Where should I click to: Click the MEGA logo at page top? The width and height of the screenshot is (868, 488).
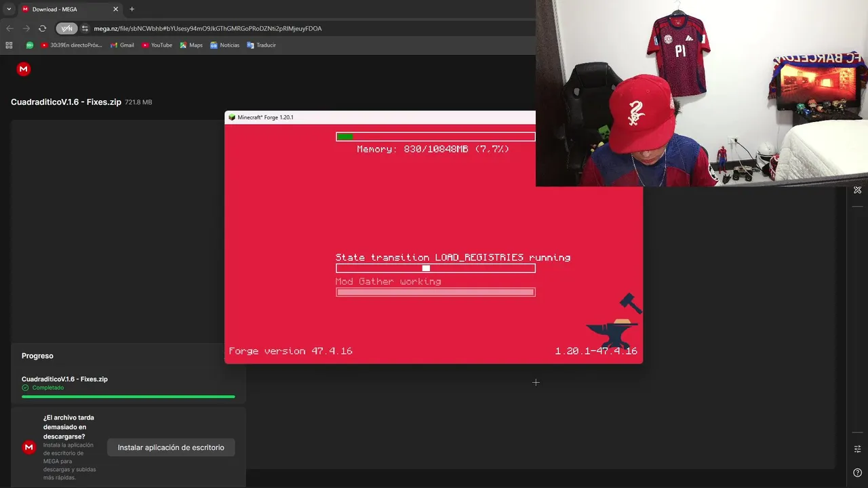(x=24, y=69)
